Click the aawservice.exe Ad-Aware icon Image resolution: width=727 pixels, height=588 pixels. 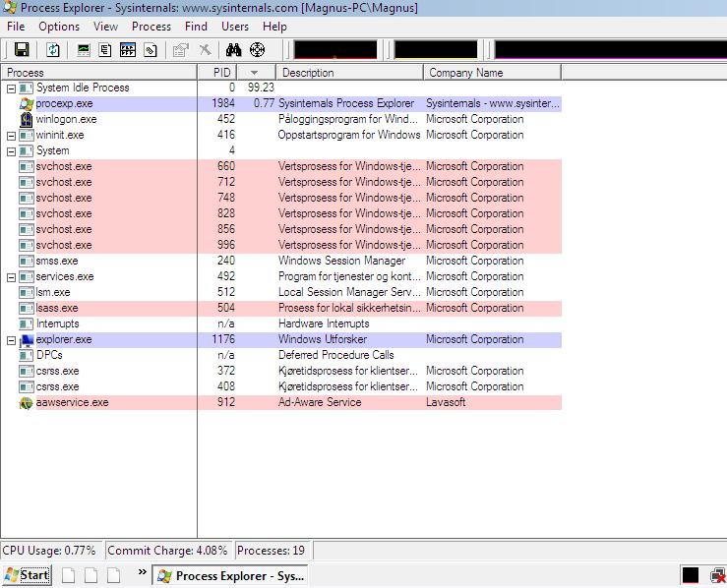[x=26, y=403]
